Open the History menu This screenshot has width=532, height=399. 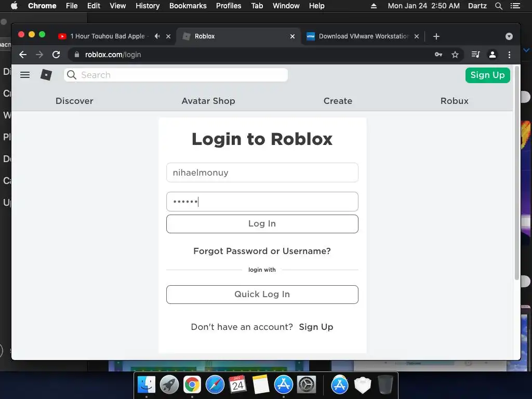(x=148, y=6)
